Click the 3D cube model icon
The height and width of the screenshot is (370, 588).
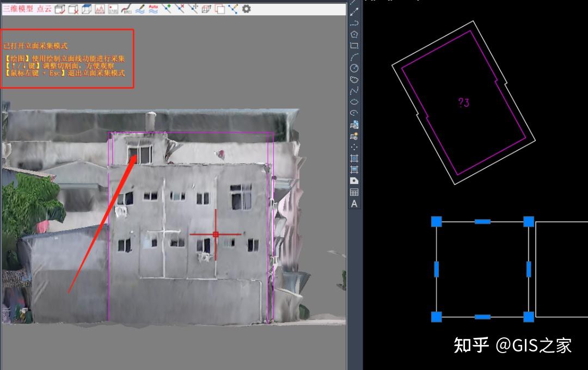coord(88,9)
